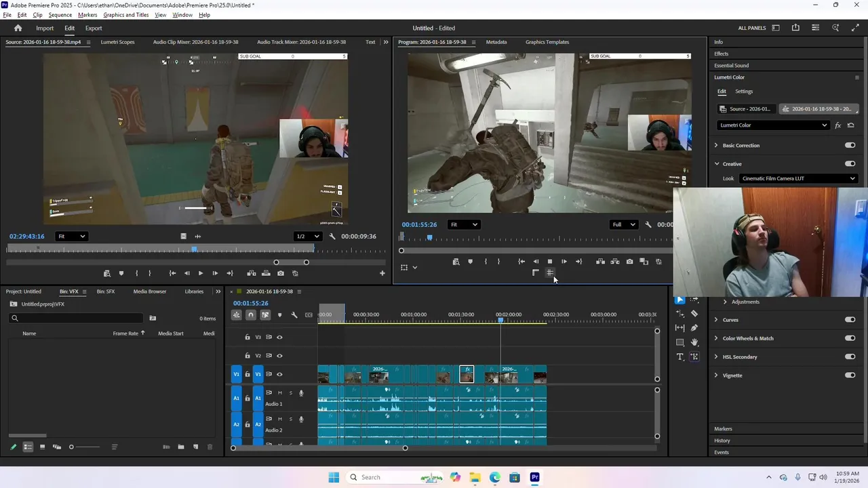Click the Home icon in the header

coord(18,28)
